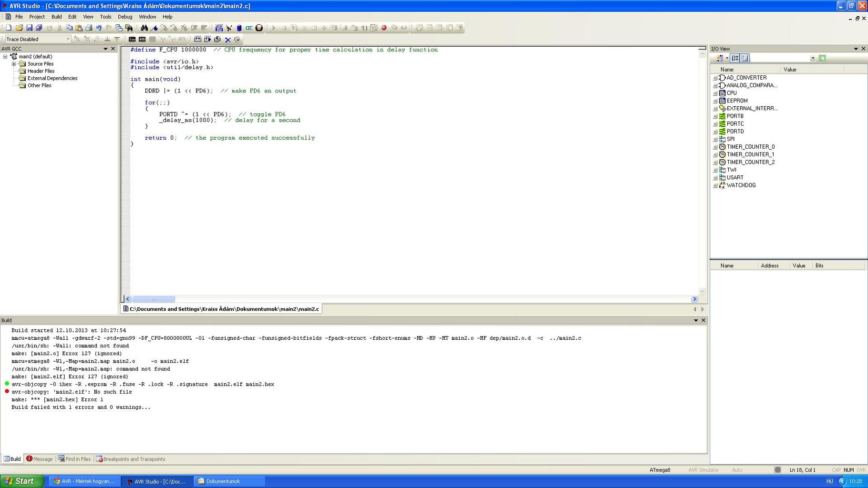Click the Save All icon

tap(39, 28)
